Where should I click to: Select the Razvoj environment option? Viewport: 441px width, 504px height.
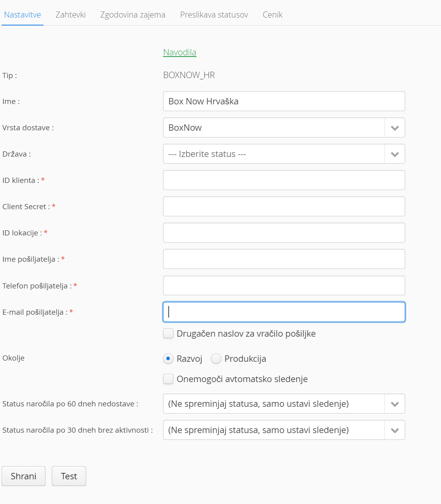[x=168, y=359]
